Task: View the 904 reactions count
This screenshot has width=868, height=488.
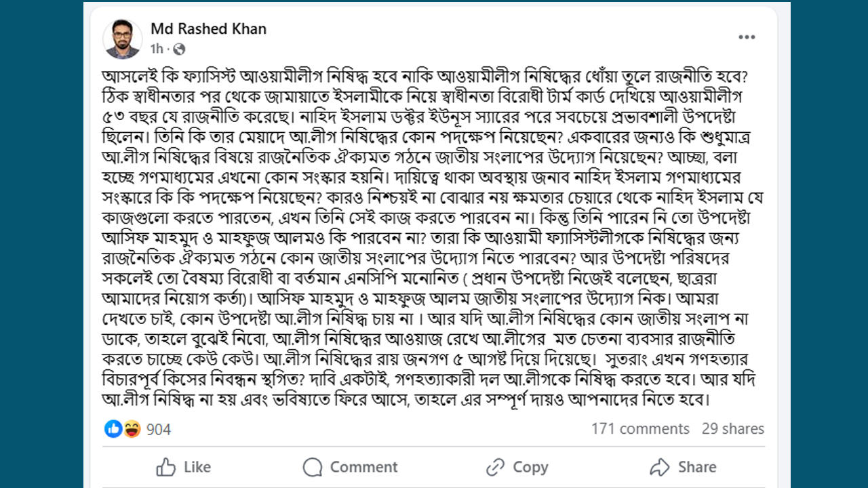Action: pyautogui.click(x=159, y=429)
